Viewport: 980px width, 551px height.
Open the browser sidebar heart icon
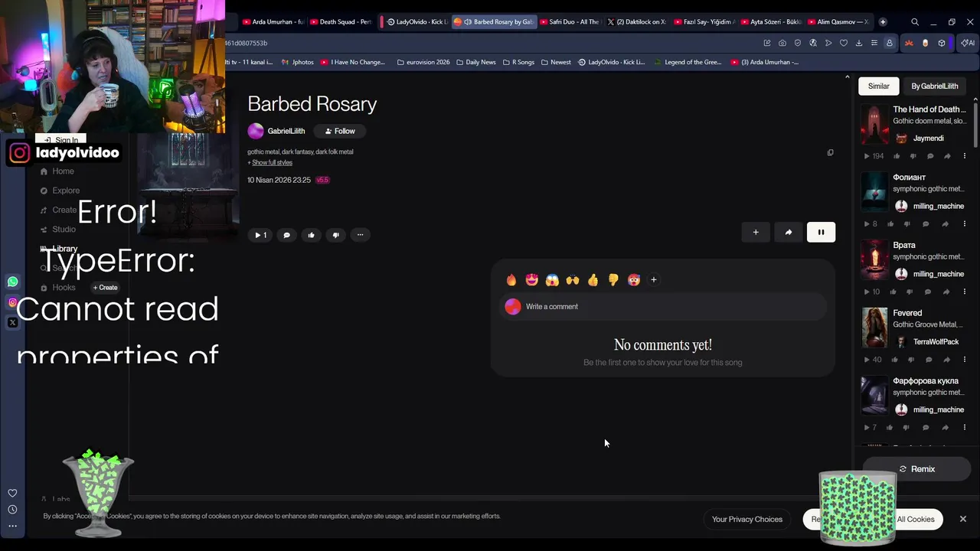pyautogui.click(x=12, y=494)
